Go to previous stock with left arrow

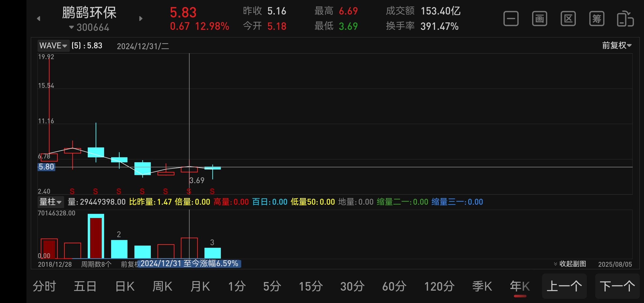[39, 19]
